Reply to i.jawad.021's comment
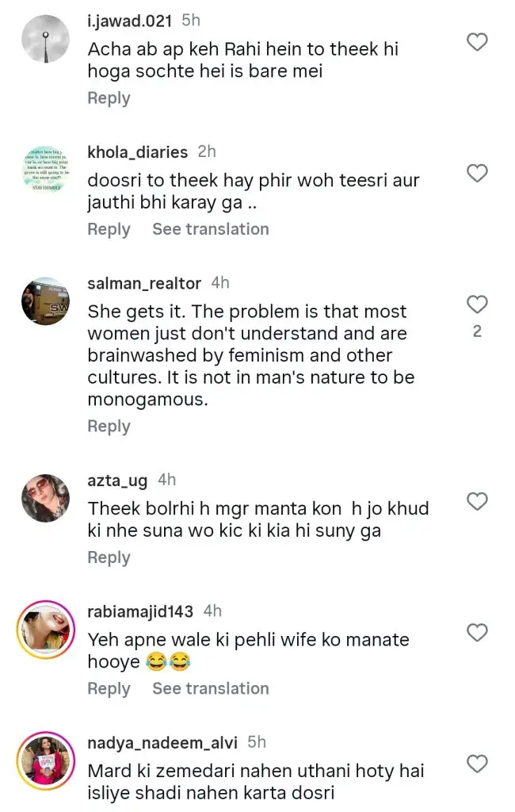515x812 pixels. click(109, 98)
